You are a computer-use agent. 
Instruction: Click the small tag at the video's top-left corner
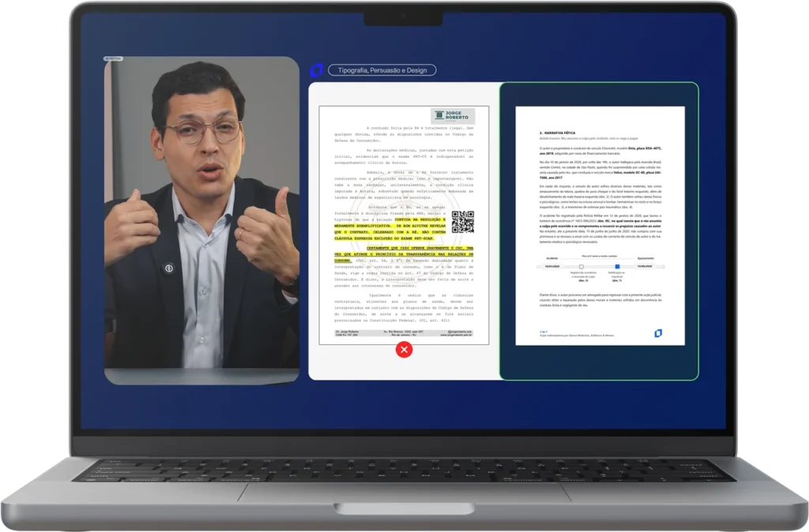pyautogui.click(x=114, y=58)
